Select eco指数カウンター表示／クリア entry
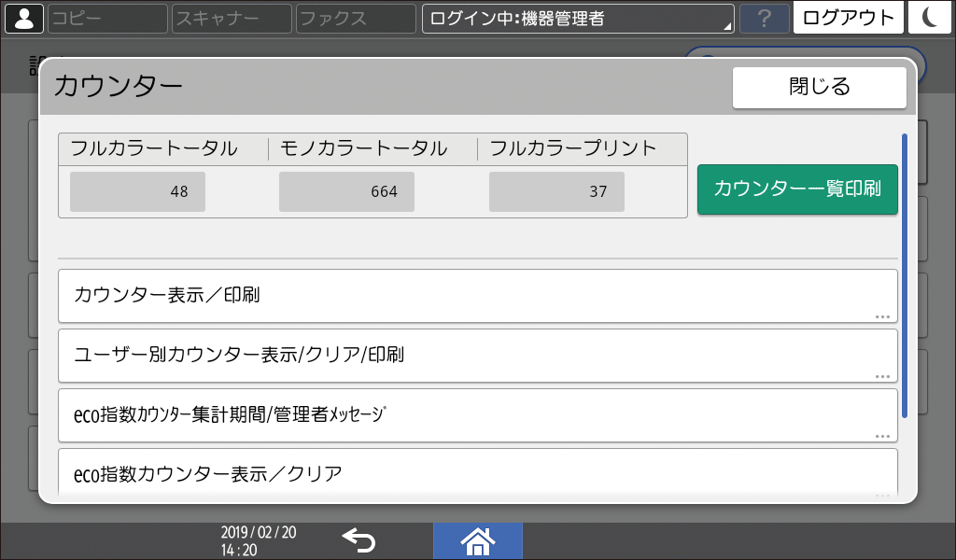956x560 pixels. [x=477, y=473]
